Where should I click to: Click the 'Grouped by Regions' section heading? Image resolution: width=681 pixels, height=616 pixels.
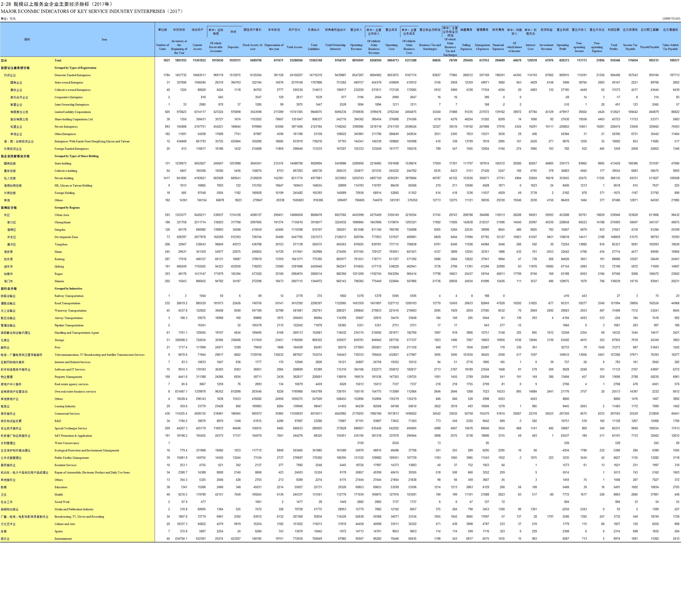click(x=67, y=207)
